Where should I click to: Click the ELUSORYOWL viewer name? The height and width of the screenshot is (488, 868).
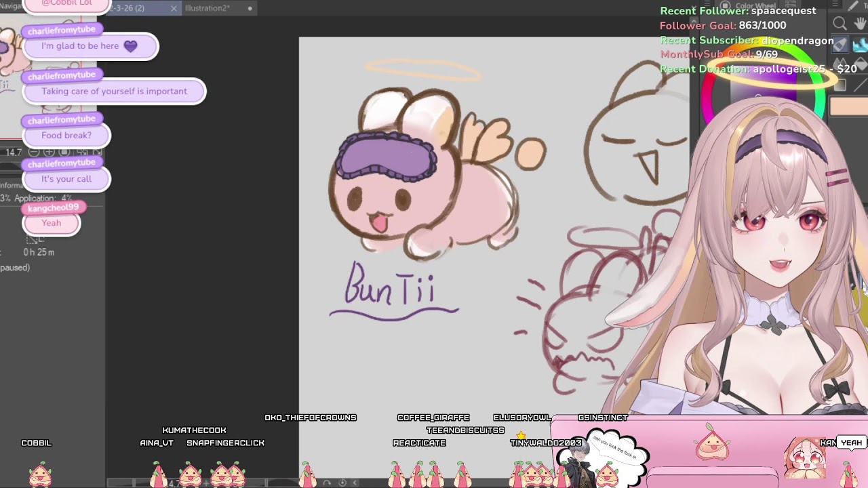tap(522, 418)
